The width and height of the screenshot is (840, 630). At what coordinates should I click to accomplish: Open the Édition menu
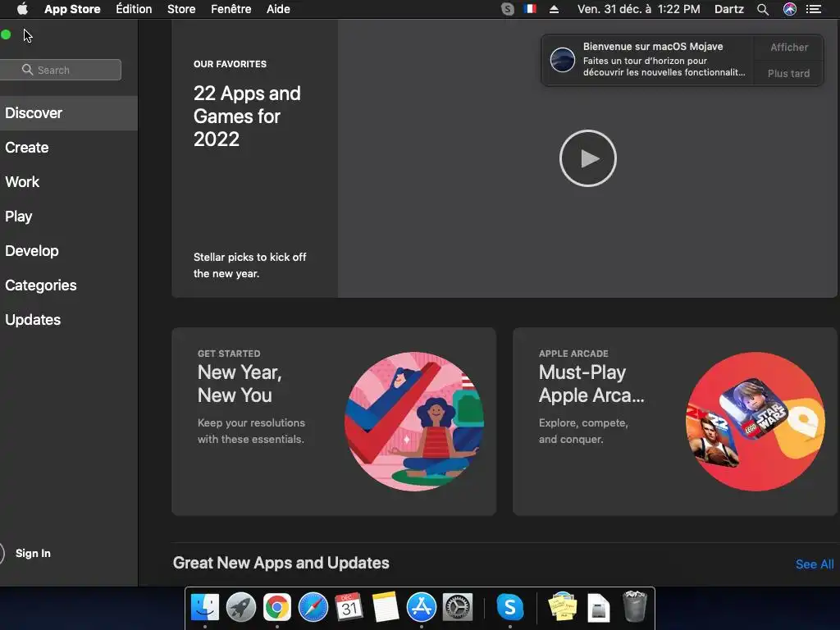[x=134, y=9]
